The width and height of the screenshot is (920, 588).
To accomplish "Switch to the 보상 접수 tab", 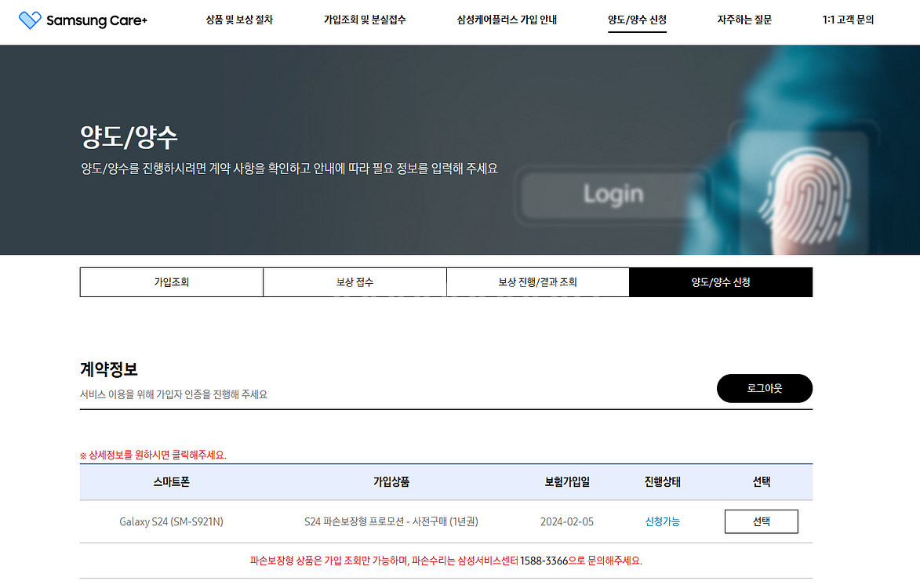I will pos(355,282).
